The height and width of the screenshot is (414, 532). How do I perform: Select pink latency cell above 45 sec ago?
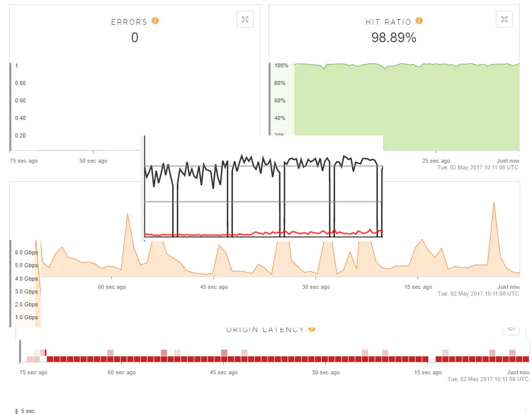224,353
